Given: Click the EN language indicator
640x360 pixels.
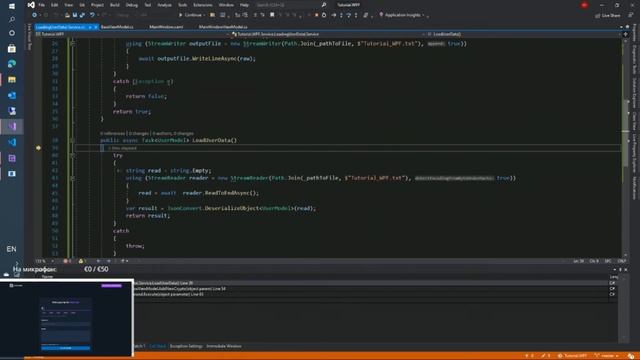Looking at the screenshot, I should tap(11, 249).
